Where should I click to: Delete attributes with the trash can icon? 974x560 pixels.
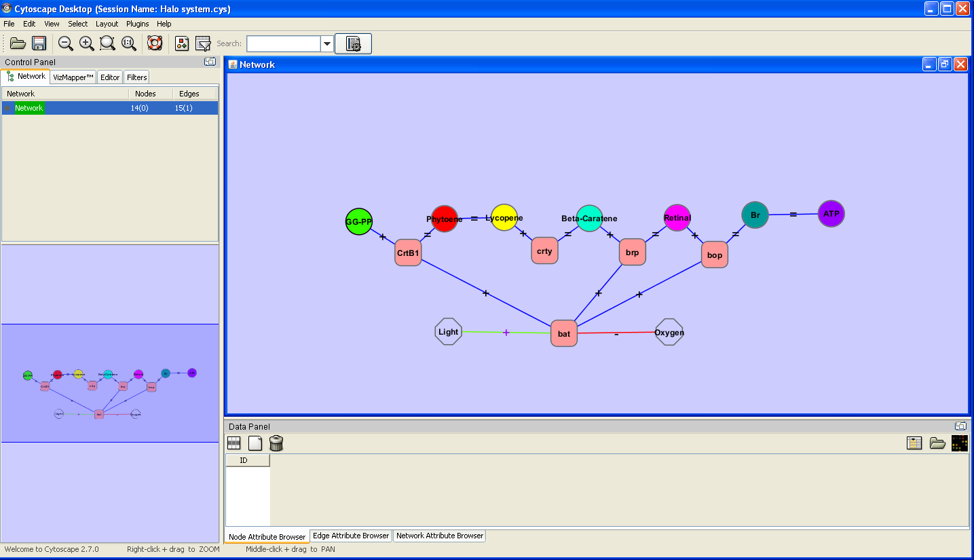click(x=276, y=443)
